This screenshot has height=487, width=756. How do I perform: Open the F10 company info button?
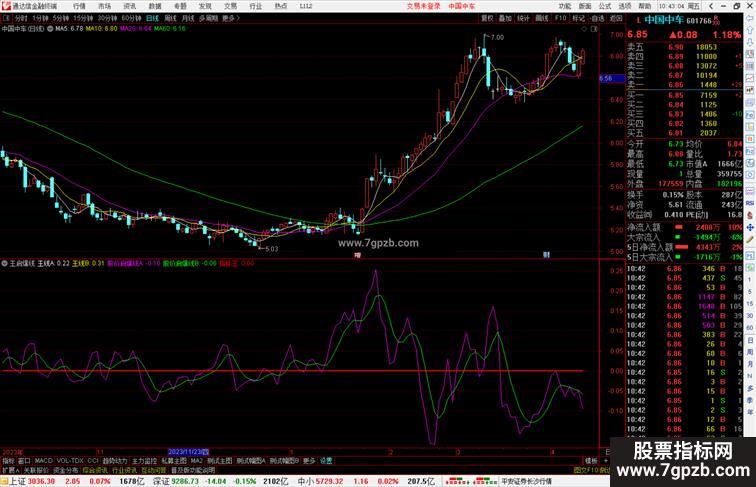coord(560,18)
